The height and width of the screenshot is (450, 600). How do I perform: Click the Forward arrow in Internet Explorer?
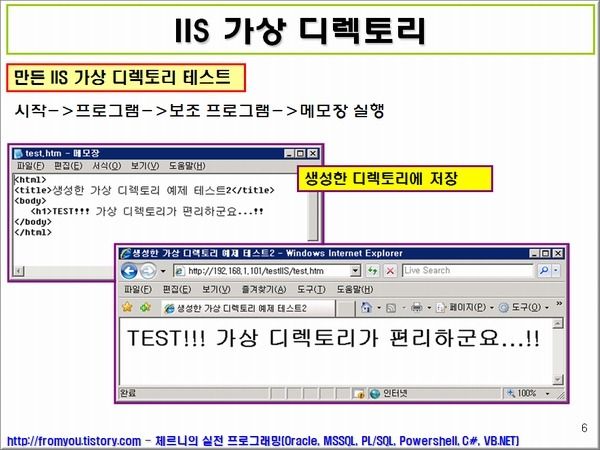(x=148, y=271)
